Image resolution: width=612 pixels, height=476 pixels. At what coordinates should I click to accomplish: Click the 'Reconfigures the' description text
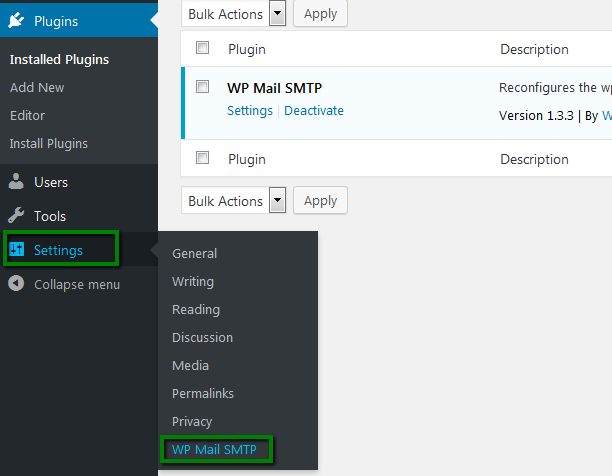pos(548,88)
